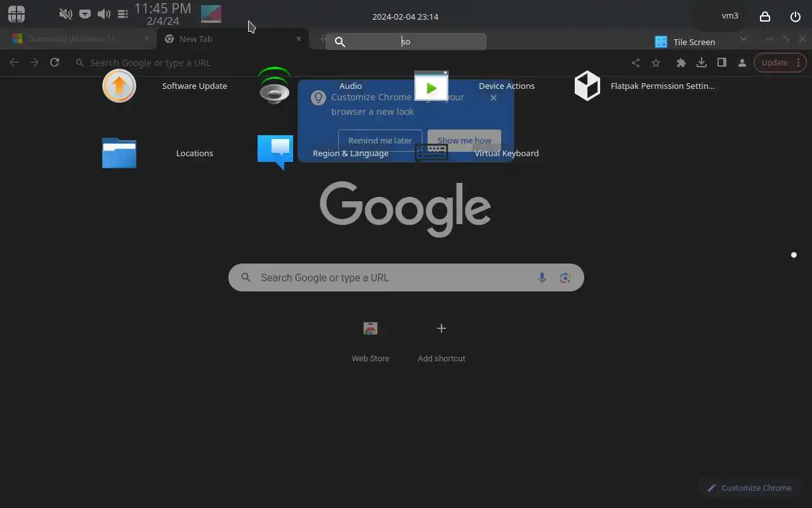Select the Tile Screen item
812x508 pixels.
click(x=685, y=42)
